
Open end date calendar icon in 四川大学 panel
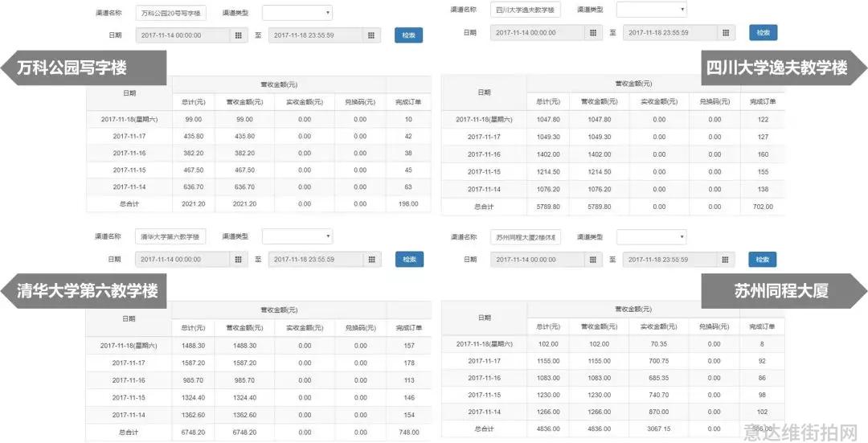coord(726,33)
